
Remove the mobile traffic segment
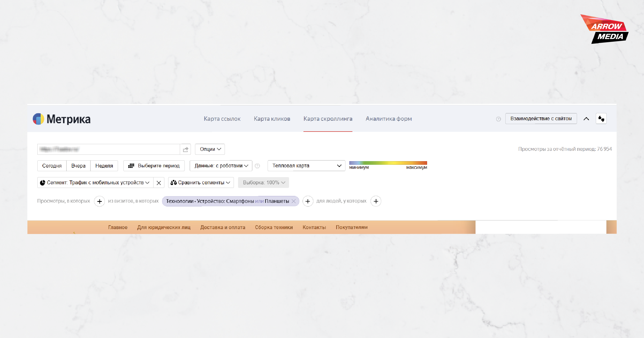pos(159,183)
